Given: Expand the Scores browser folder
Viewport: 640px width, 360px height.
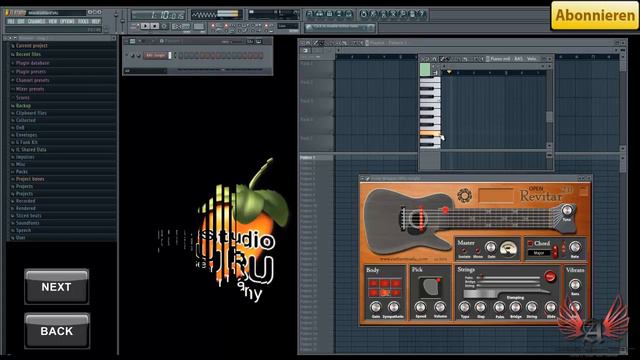Looking at the screenshot, I should coord(22,98).
